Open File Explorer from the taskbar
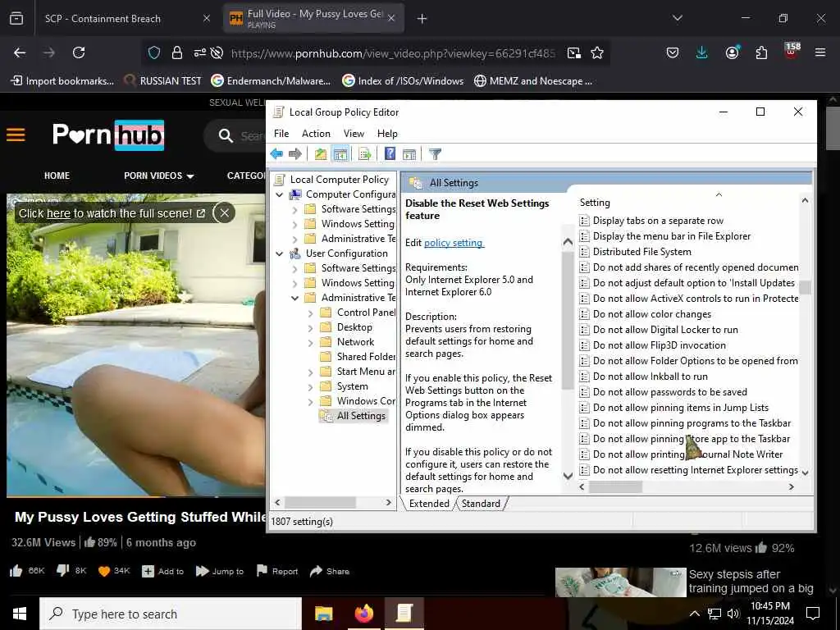Image resolution: width=840 pixels, height=630 pixels. [323, 614]
